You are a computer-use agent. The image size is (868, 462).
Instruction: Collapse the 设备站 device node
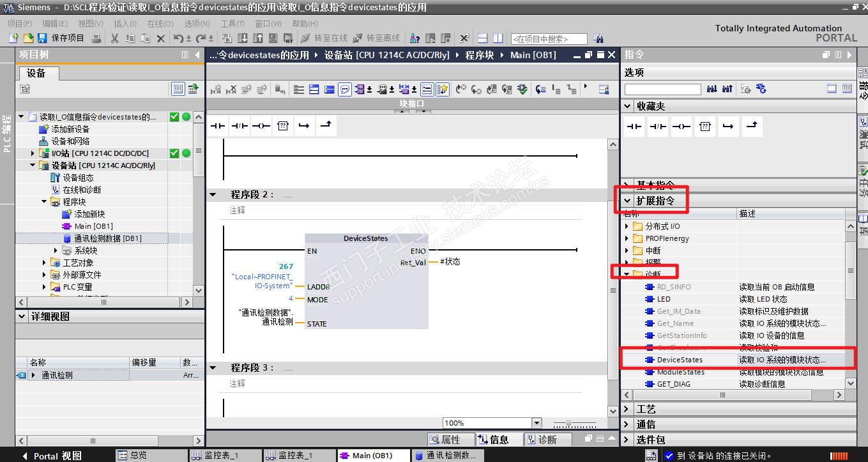[x=33, y=166]
